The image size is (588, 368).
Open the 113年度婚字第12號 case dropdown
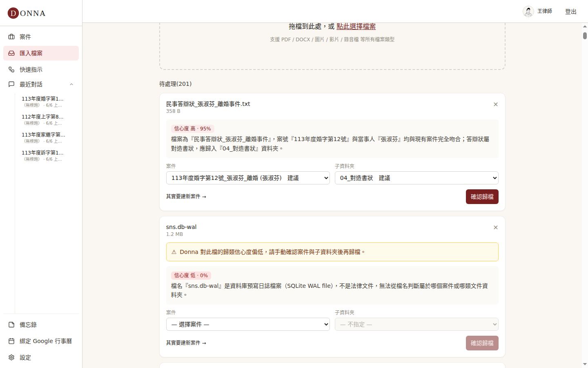pyautogui.click(x=248, y=178)
